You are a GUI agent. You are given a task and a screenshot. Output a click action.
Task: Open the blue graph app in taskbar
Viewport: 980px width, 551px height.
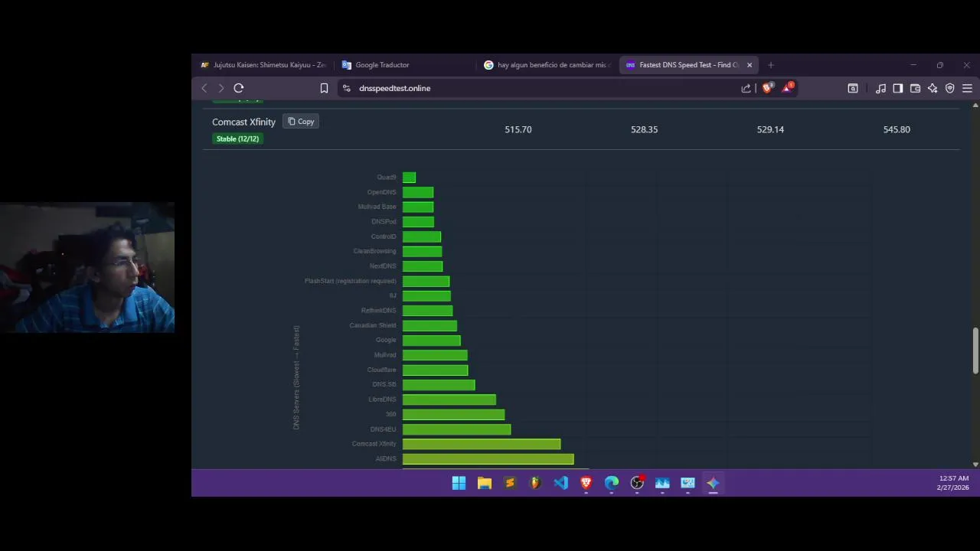662,483
